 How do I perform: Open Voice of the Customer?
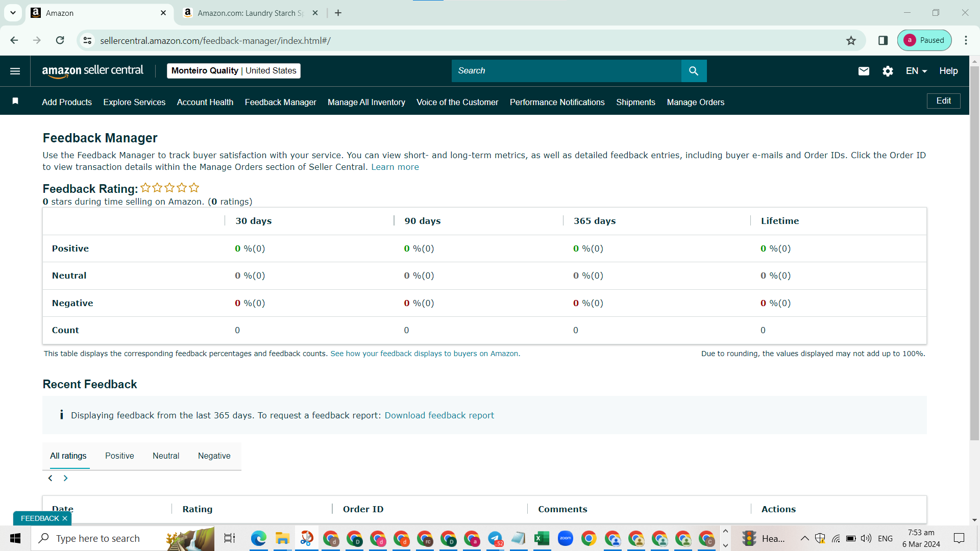point(457,102)
